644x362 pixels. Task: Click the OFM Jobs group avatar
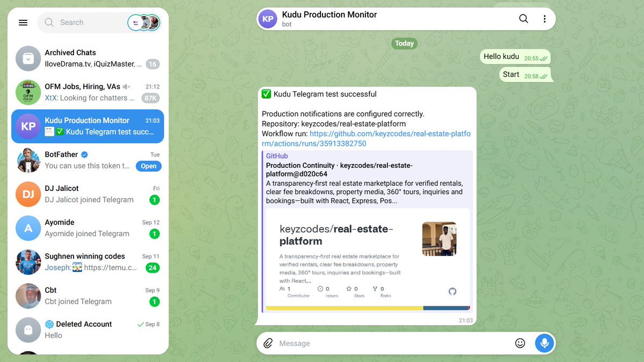(x=28, y=92)
